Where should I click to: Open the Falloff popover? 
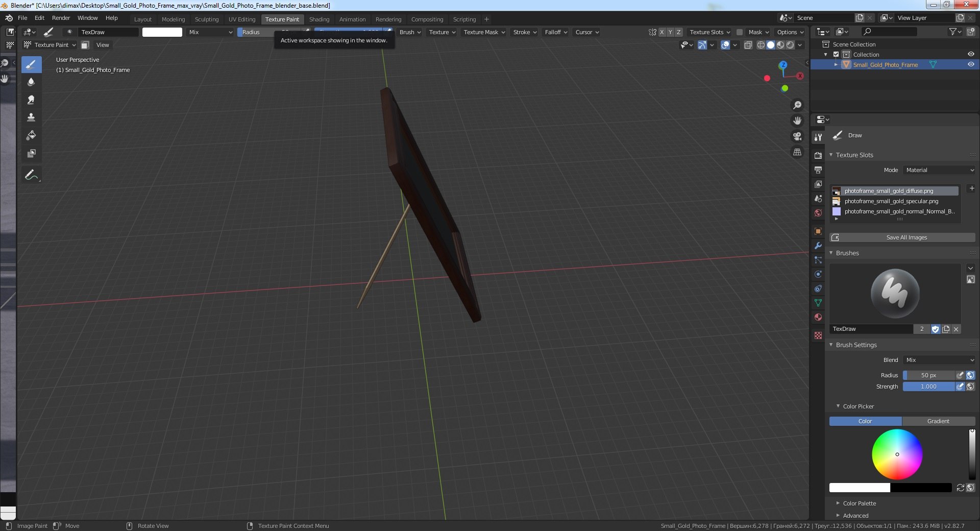(x=556, y=32)
